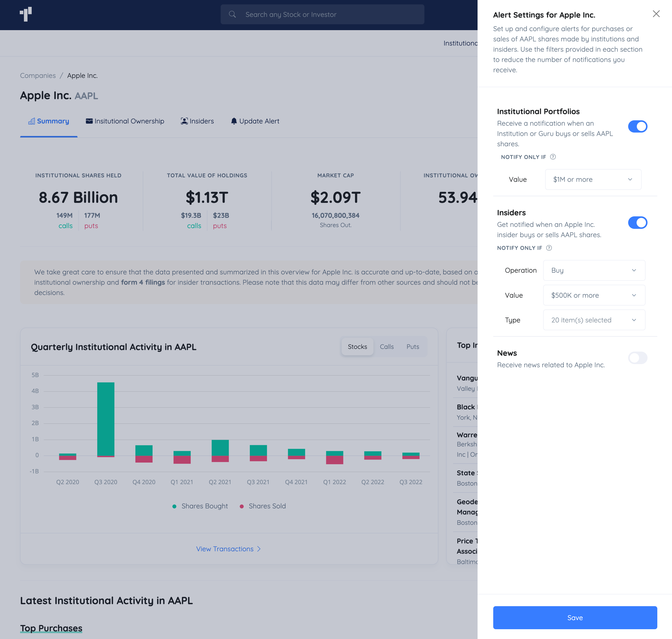Click help icon beside Insiders Notify Only If
This screenshot has height=639, width=672.
[549, 248]
